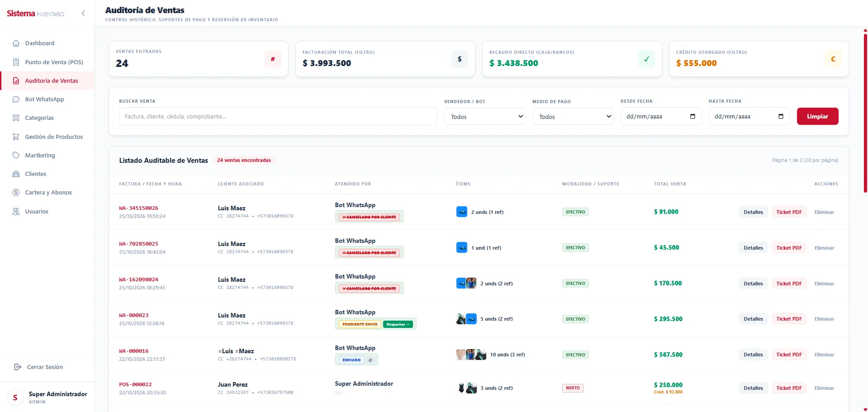Screen dimensions: 868x412
Task: Click the Sistema Inventario logo
Action: (x=35, y=14)
